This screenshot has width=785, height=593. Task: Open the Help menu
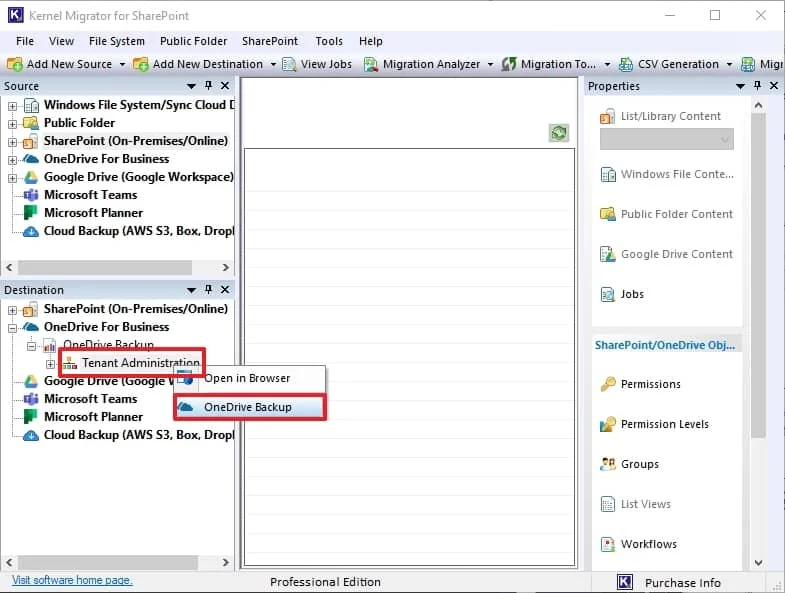[x=370, y=41]
